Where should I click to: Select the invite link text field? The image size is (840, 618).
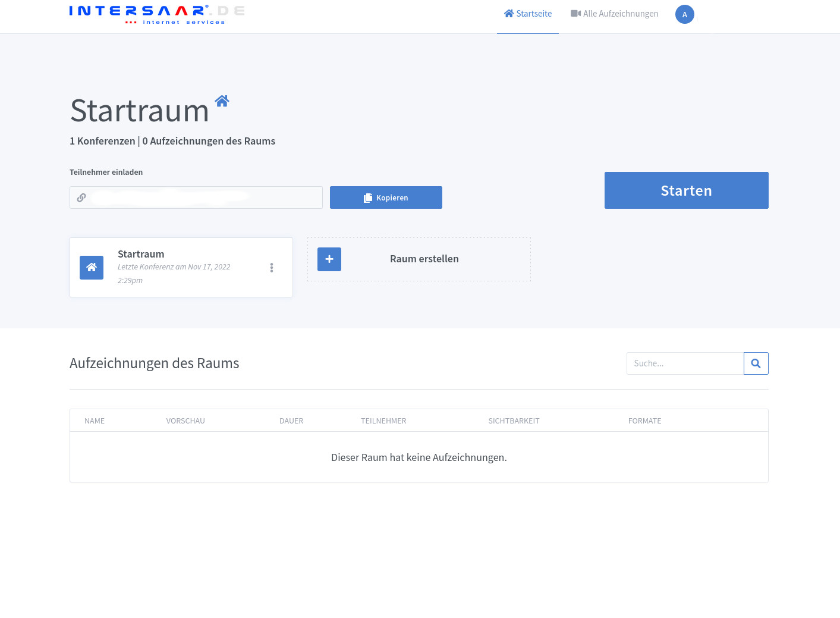pos(202,197)
